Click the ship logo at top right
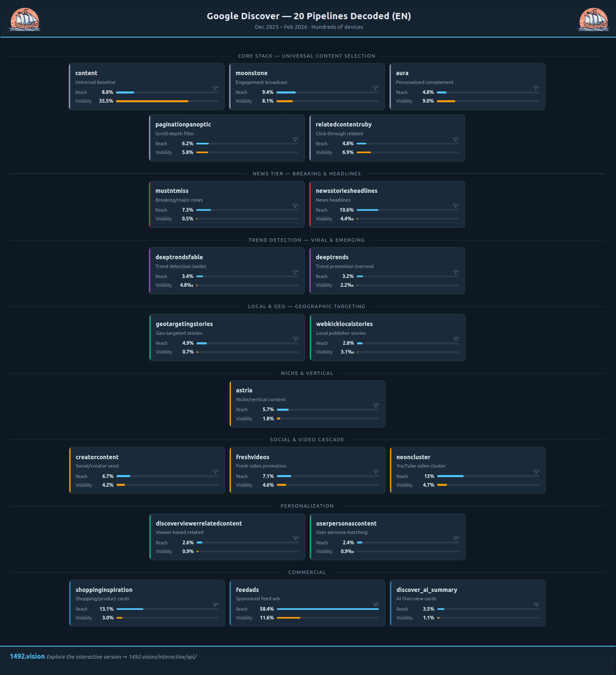The image size is (616, 675). tap(593, 19)
